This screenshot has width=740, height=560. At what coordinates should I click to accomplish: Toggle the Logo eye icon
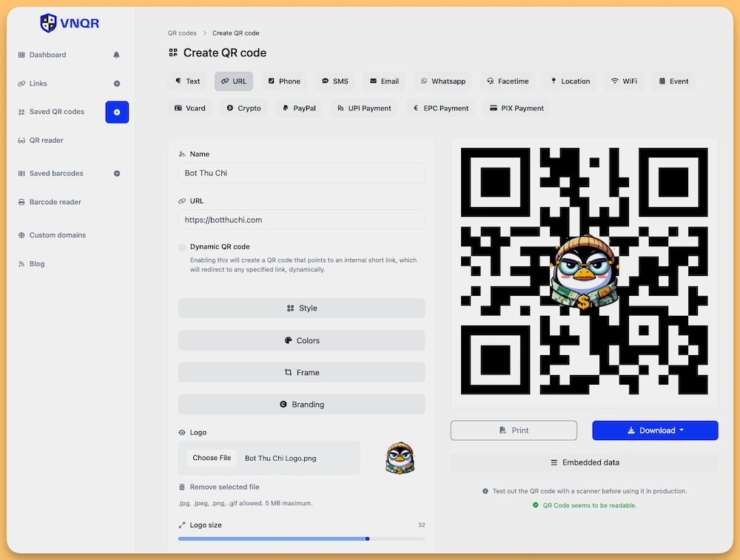[182, 433]
